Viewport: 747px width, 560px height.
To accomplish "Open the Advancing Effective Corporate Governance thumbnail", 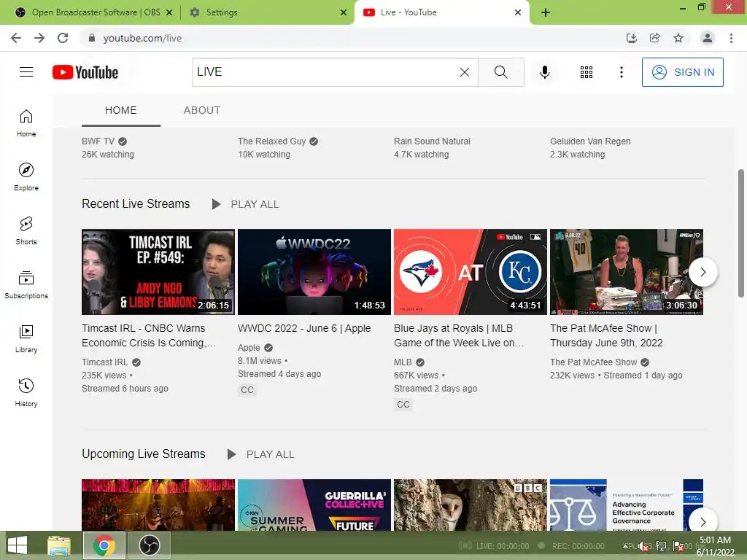I will coord(627,505).
